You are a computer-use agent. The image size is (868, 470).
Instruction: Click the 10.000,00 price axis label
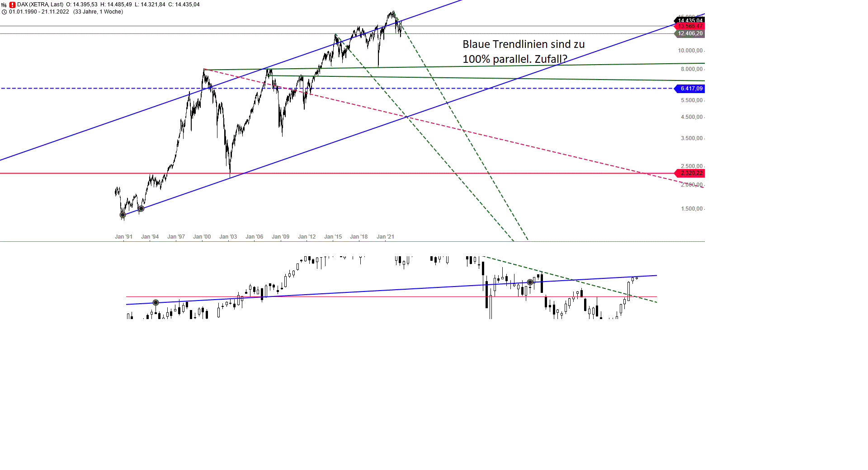tap(690, 51)
